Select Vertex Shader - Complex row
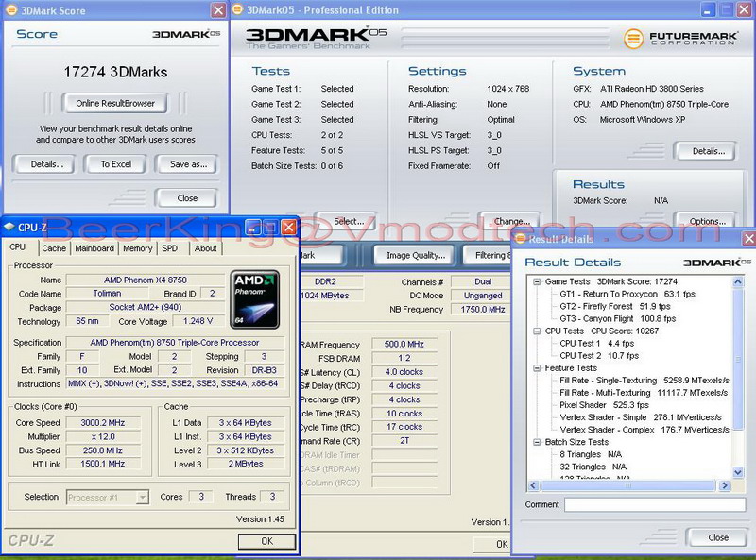 (644, 430)
